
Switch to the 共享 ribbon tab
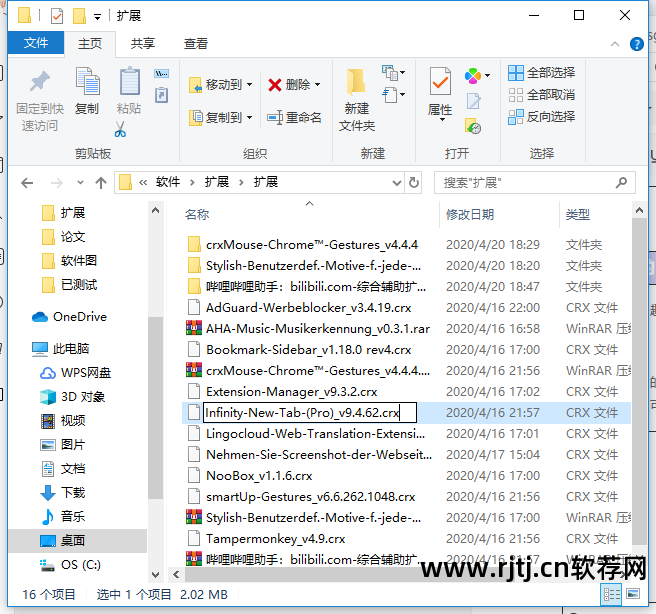click(143, 43)
